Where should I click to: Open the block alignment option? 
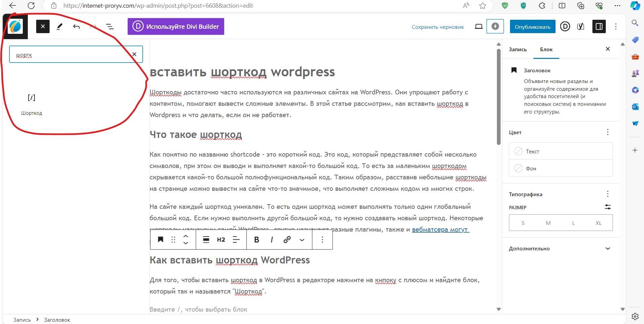(x=206, y=240)
